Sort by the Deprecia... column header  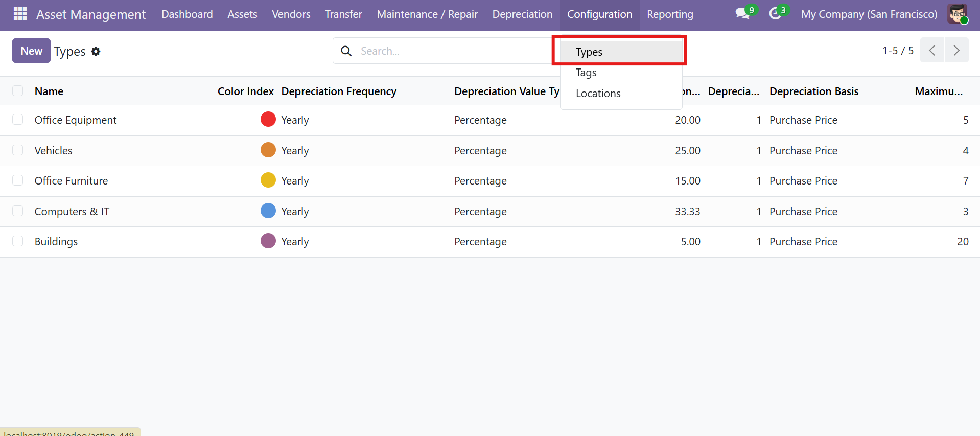(734, 91)
